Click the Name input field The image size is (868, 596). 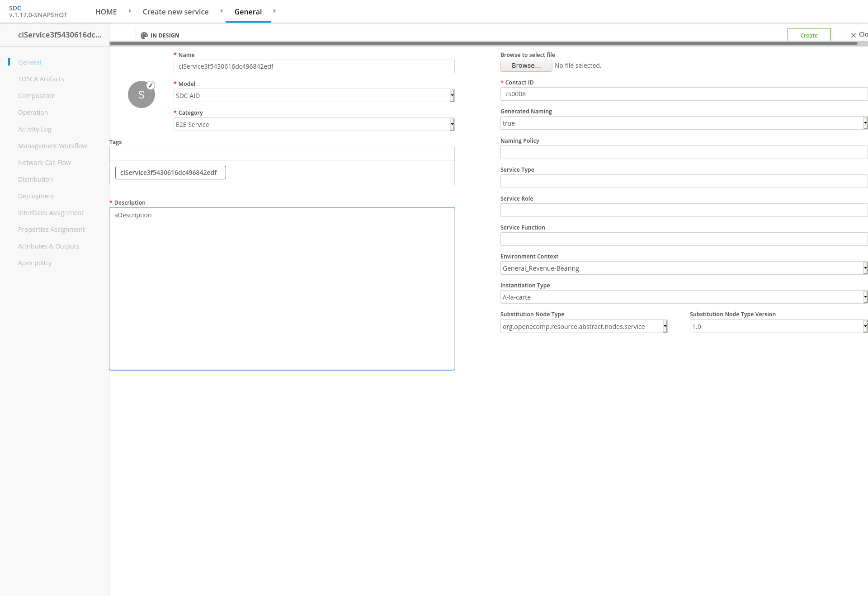(x=314, y=66)
